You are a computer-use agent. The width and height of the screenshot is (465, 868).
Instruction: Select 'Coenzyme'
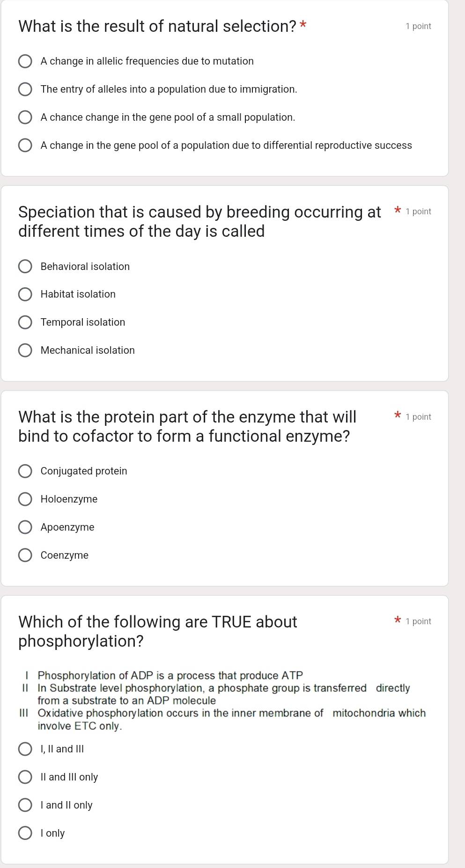26,555
